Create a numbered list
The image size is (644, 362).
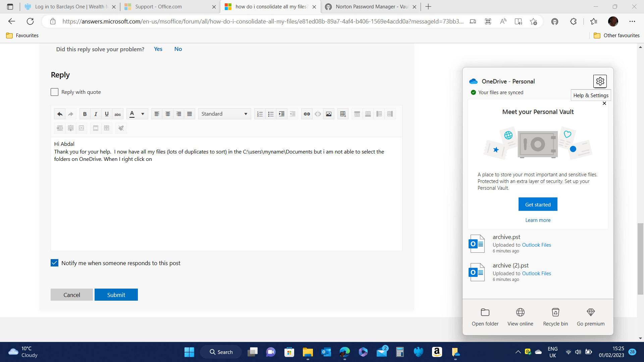pyautogui.click(x=260, y=114)
